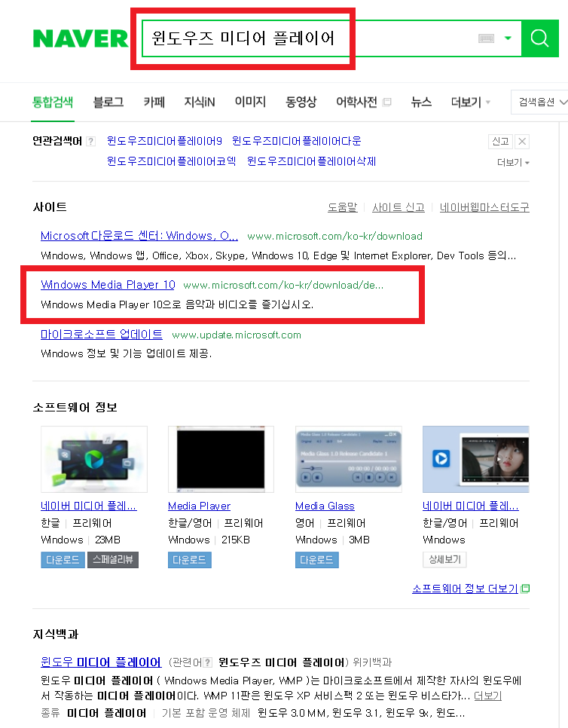Click 다운로드 for Media Glass
This screenshot has height=728, width=568.
[x=317, y=560]
